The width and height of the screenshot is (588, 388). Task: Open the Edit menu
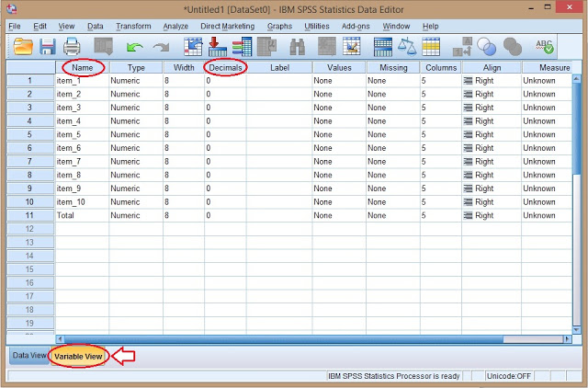(40, 27)
